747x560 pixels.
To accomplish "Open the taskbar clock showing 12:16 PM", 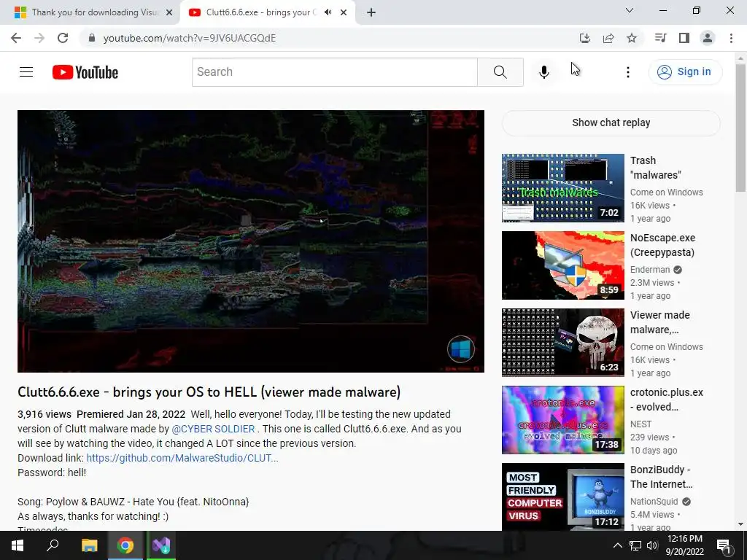I will 684,545.
